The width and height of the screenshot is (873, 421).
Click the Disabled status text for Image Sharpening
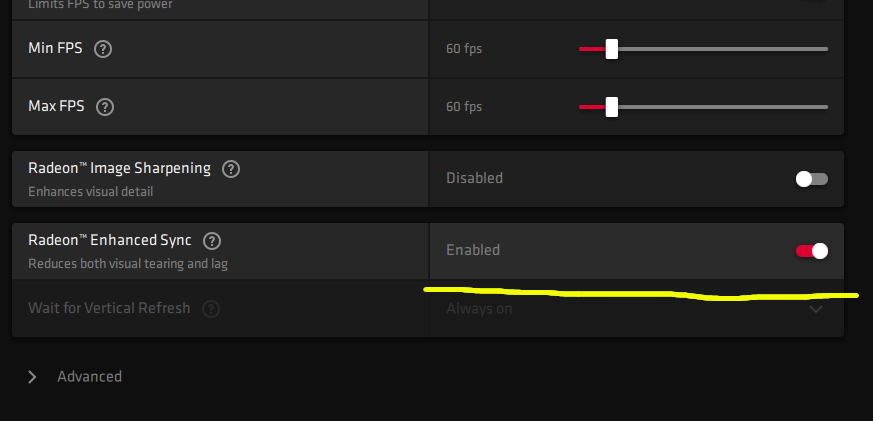click(474, 178)
